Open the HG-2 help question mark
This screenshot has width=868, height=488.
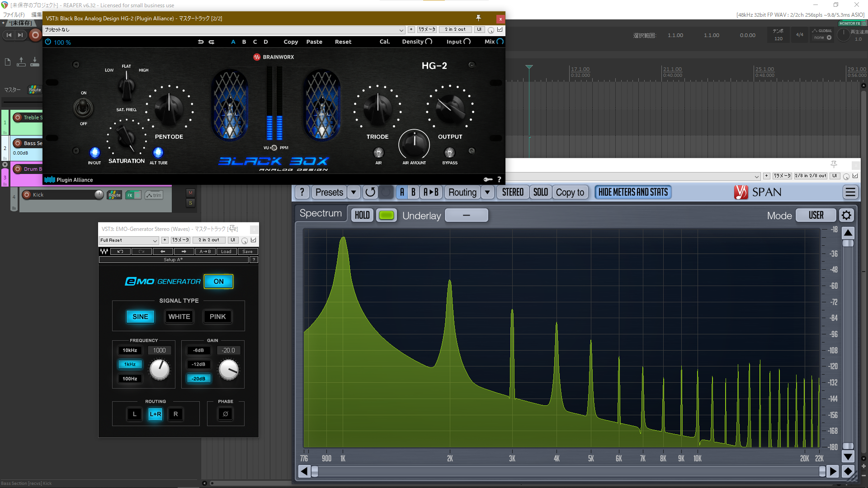499,179
